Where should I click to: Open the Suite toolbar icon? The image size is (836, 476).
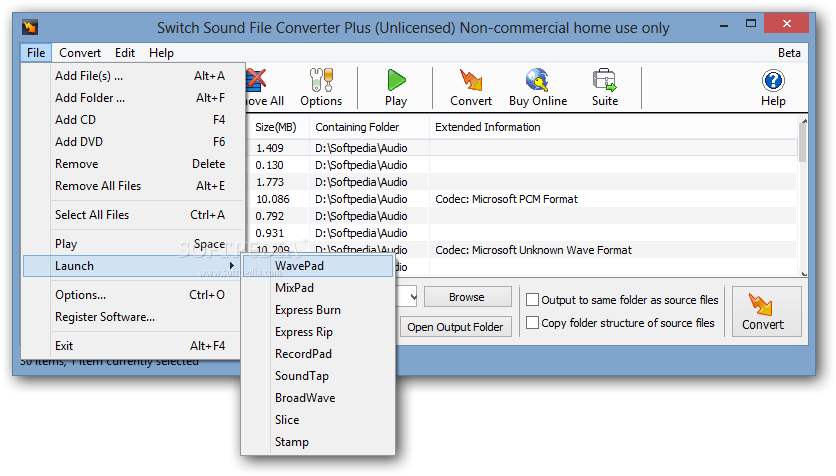605,80
